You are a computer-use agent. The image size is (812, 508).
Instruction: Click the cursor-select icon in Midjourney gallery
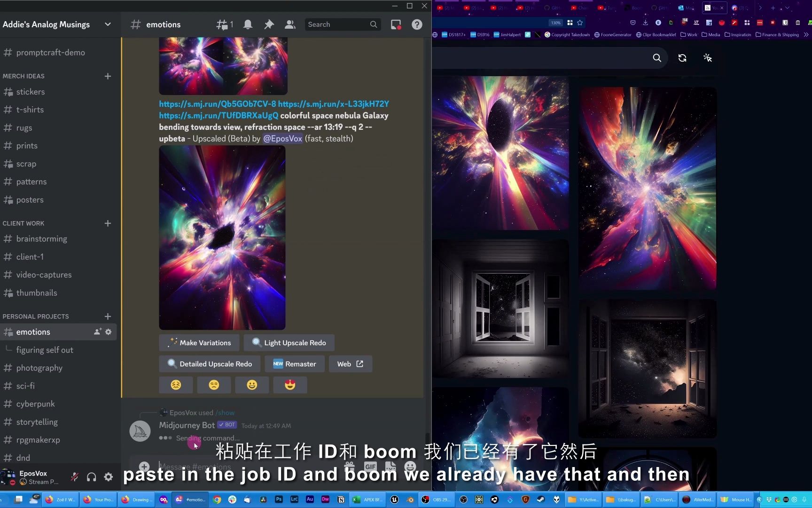[x=708, y=58]
